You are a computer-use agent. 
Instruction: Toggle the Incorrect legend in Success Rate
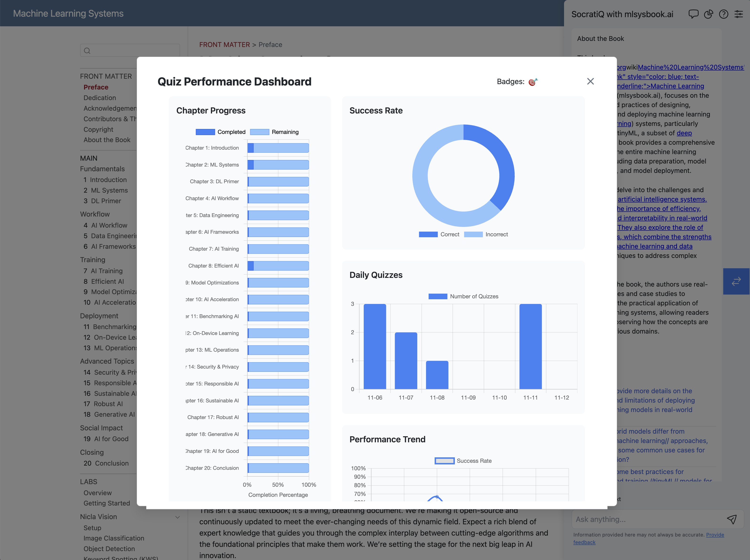click(x=486, y=234)
